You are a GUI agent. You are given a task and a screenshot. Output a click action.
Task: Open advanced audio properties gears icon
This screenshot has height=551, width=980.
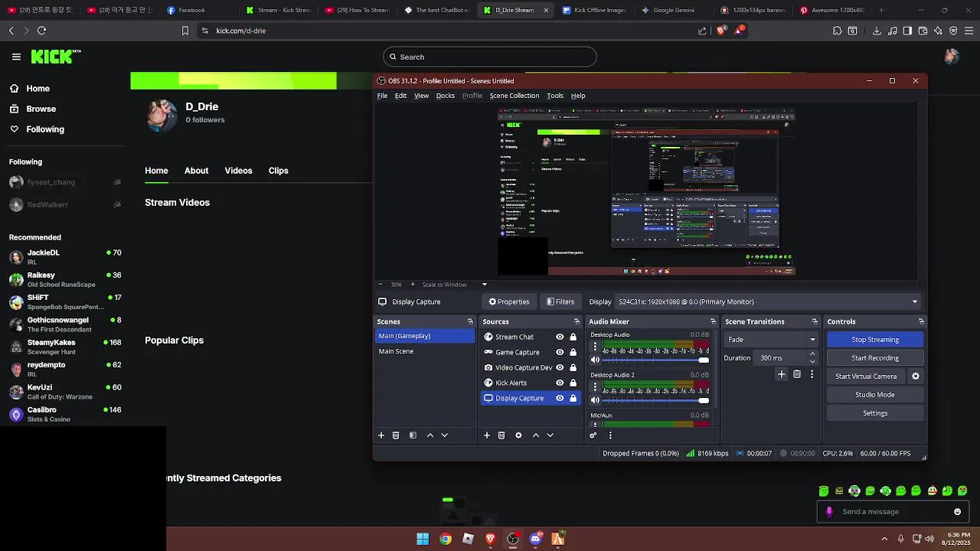point(593,435)
